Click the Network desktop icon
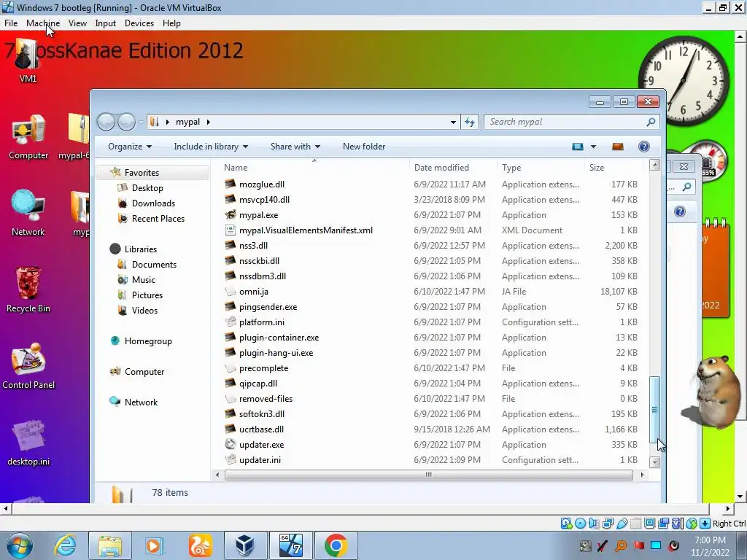This screenshot has height=560, width=747. pos(28,213)
